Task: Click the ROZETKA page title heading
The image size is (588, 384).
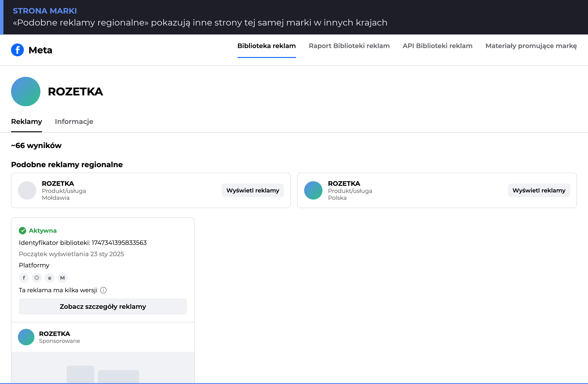Action: point(75,92)
